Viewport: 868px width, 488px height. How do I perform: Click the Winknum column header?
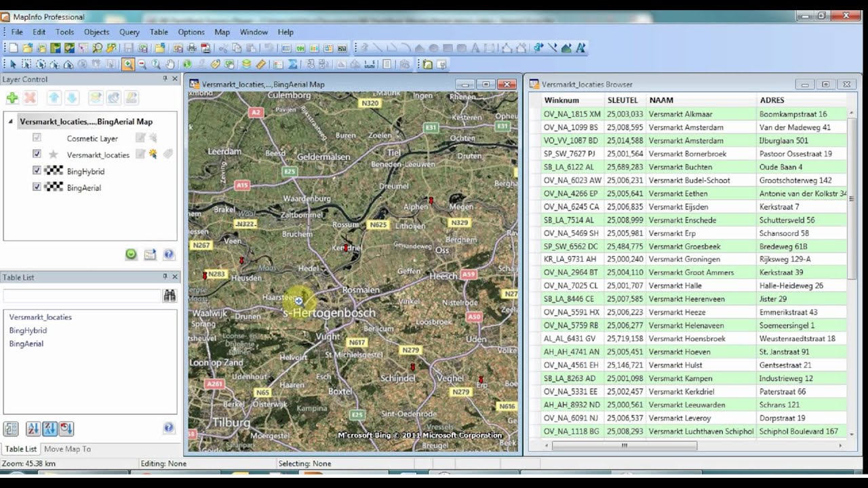[572, 100]
